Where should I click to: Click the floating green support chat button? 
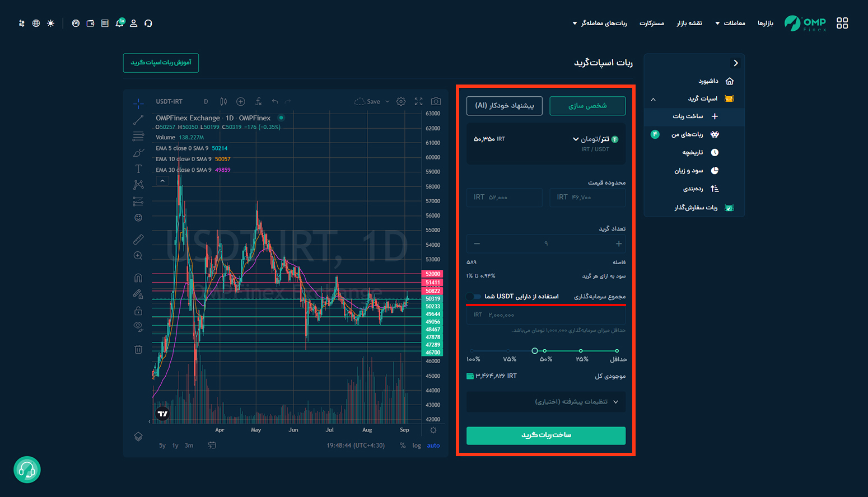point(27,470)
